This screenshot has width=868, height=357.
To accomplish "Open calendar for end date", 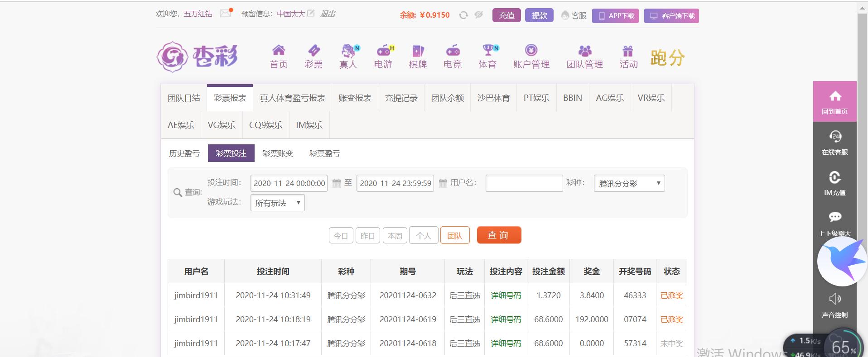I will 443,183.
